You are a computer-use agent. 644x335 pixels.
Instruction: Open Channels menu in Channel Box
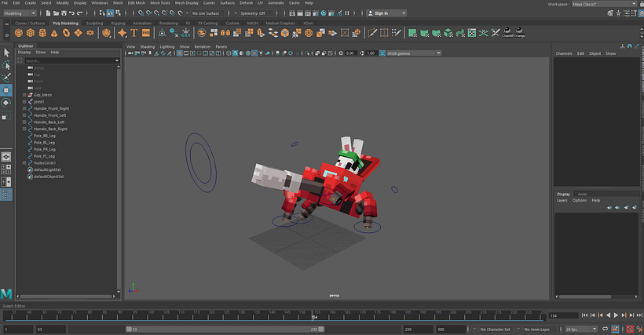coord(564,53)
